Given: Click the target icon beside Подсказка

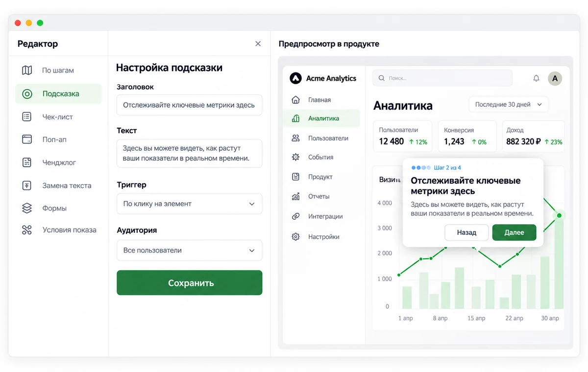Looking at the screenshot, I should click(27, 93).
